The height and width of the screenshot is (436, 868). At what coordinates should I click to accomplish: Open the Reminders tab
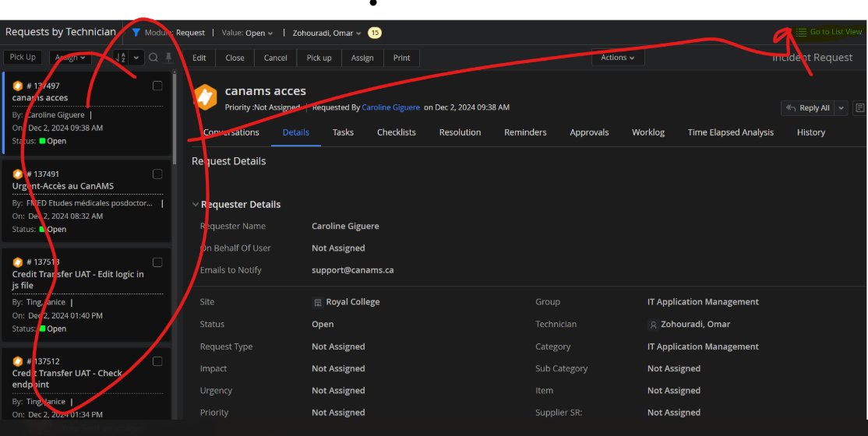coord(525,132)
